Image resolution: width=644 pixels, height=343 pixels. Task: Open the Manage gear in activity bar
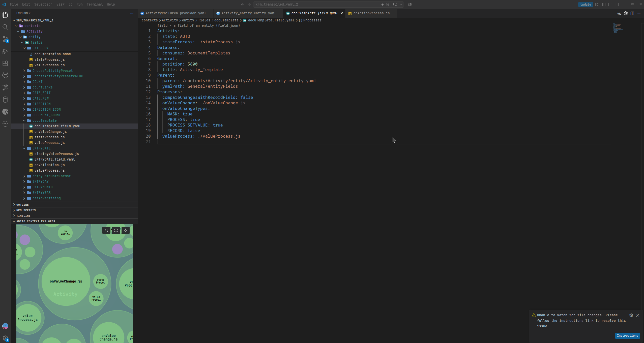pos(5,338)
